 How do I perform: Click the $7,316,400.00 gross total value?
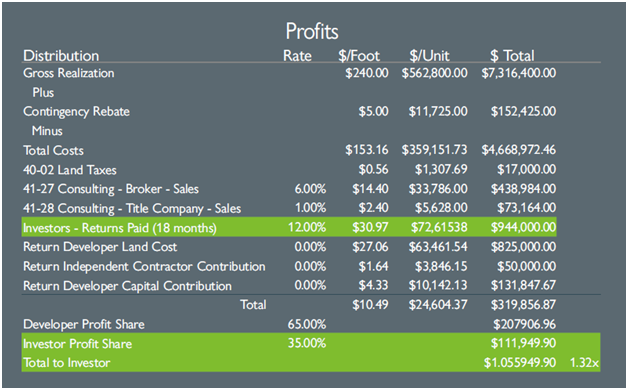[519, 73]
